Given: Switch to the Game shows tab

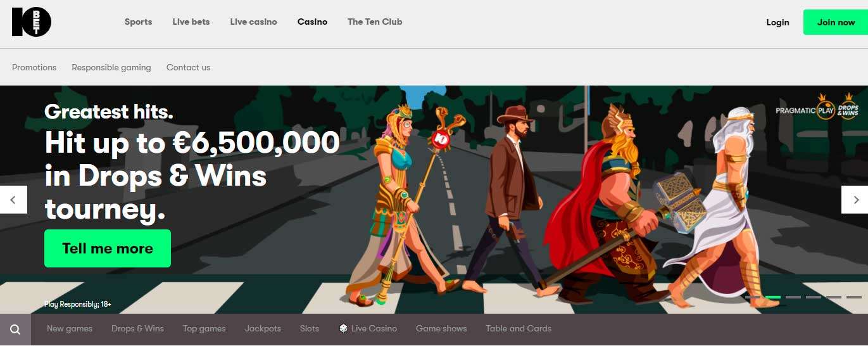Looking at the screenshot, I should point(441,328).
